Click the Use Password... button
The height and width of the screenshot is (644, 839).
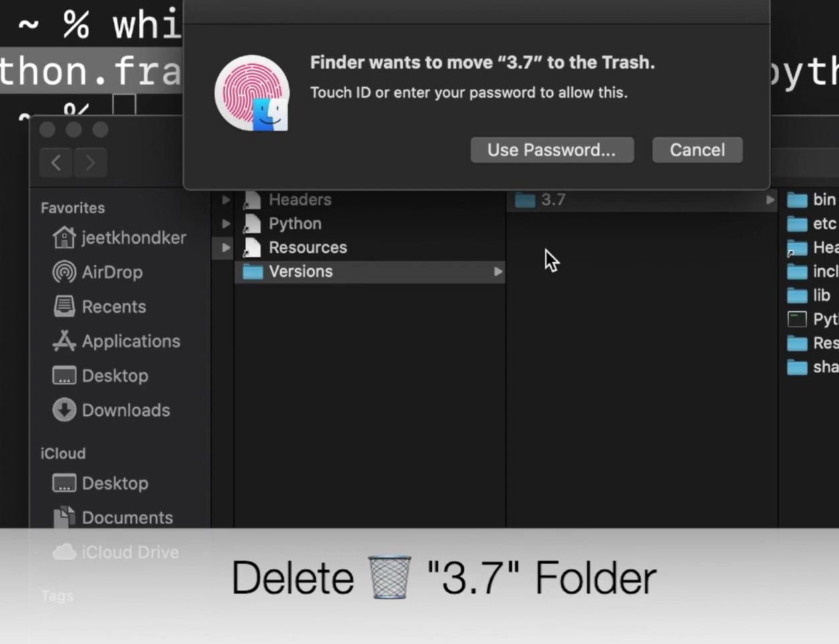[x=552, y=150]
